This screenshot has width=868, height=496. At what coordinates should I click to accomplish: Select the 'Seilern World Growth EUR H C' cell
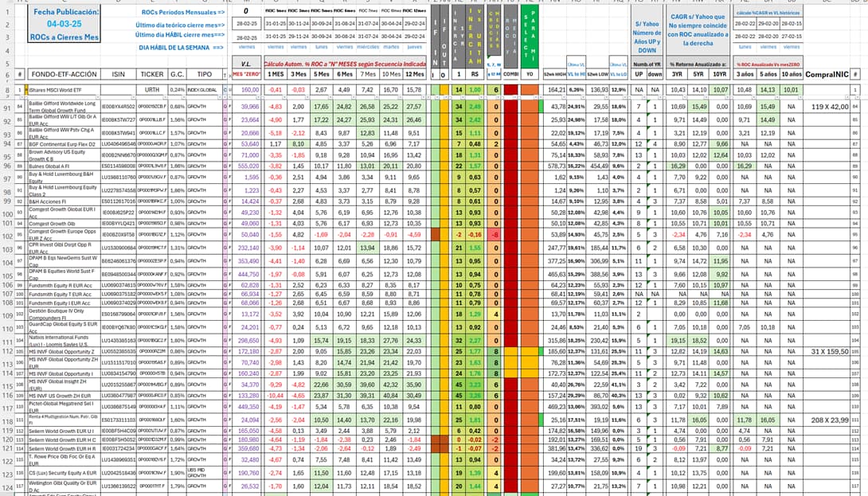tap(65, 440)
